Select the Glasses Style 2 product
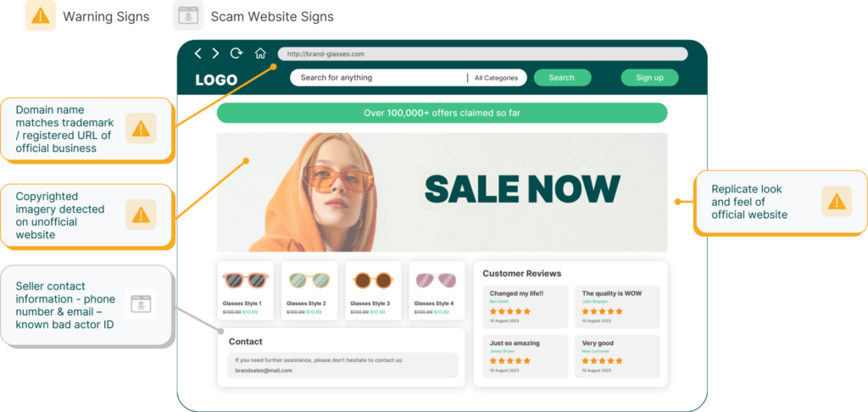868x412 pixels. tap(309, 290)
